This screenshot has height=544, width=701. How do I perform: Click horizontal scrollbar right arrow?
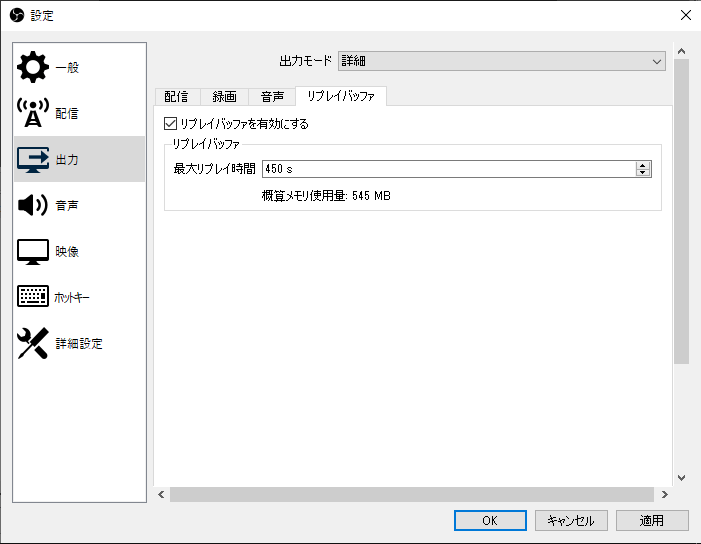point(664,494)
